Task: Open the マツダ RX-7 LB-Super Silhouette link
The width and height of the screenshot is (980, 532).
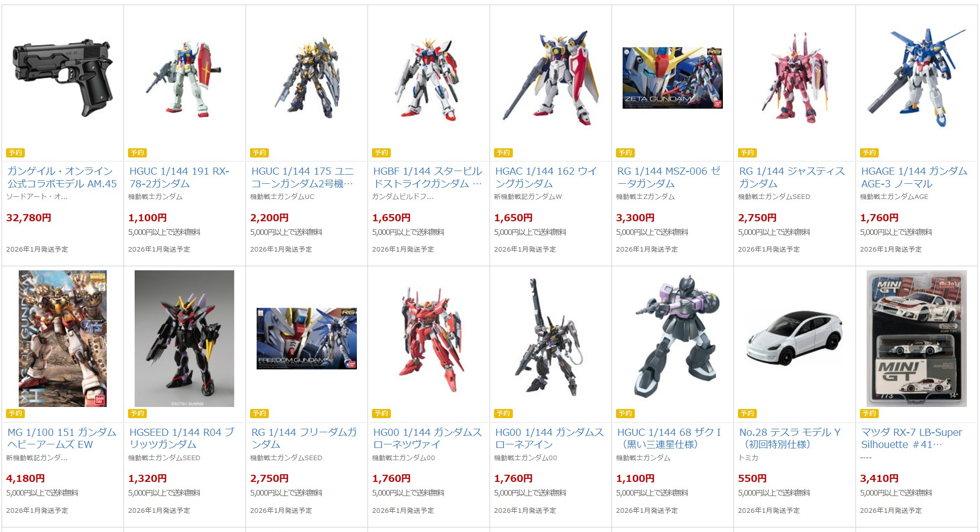Action: (912, 438)
